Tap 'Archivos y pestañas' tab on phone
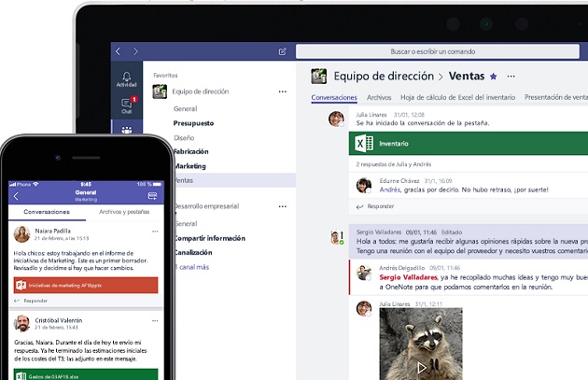Screen dimensions: 588x380 tap(125, 212)
